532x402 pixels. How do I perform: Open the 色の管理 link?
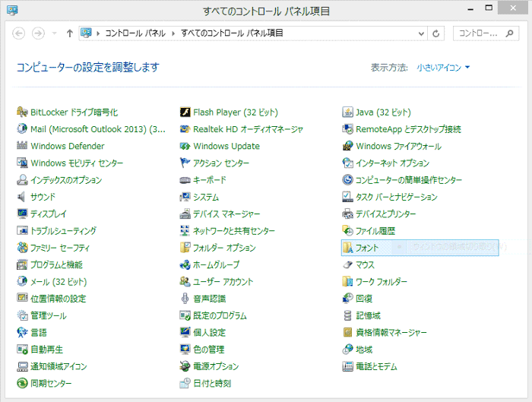point(209,350)
